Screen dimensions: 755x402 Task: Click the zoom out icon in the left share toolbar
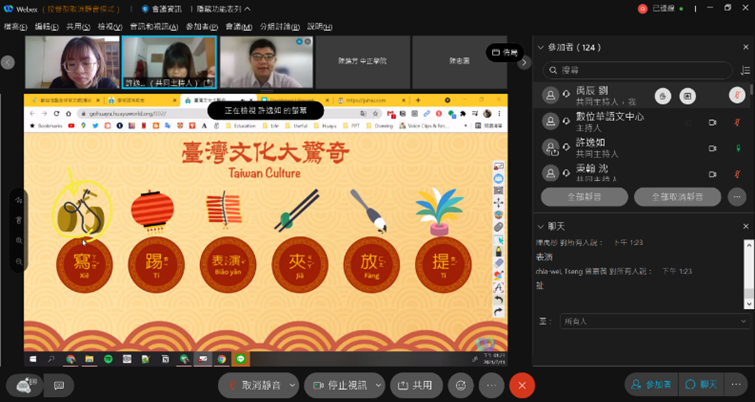point(19,261)
